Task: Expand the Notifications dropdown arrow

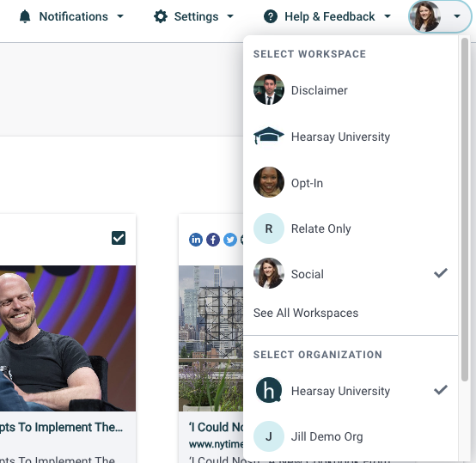Action: tap(120, 16)
